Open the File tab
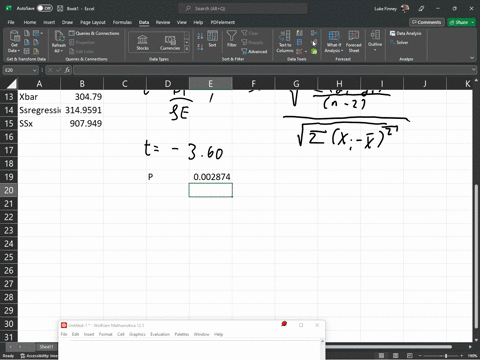The image size is (480, 360). point(11,22)
